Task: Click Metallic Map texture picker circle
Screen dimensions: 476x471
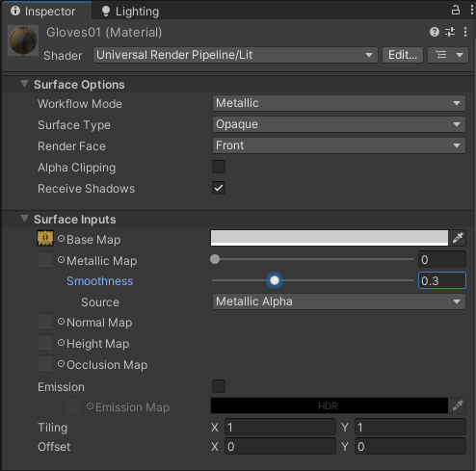Action: point(61,260)
